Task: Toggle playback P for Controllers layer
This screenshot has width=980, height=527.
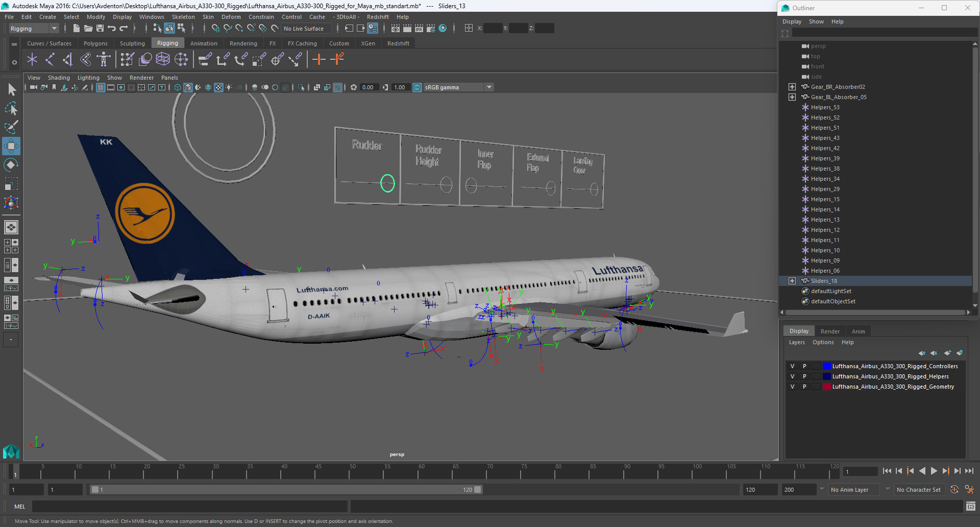Action: point(804,366)
